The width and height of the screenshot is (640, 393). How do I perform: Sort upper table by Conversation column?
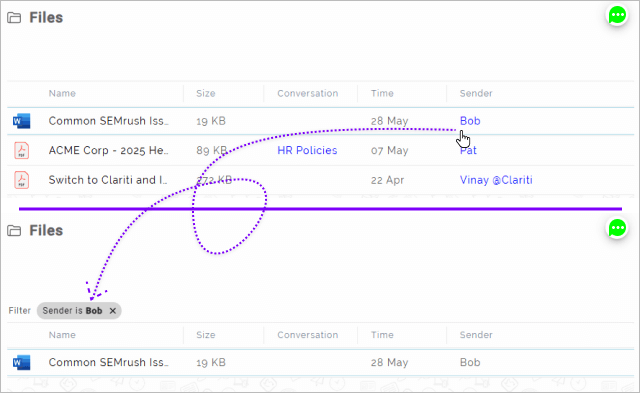click(x=307, y=93)
